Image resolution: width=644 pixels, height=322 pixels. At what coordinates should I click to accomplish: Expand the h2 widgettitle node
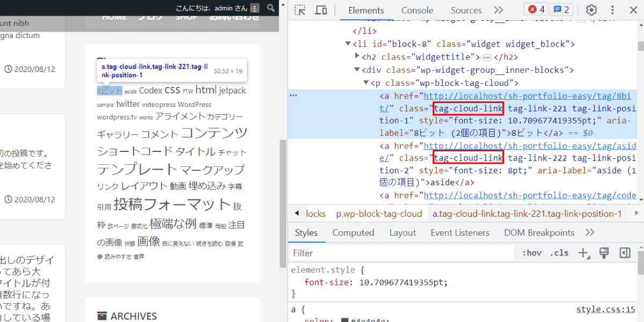click(x=357, y=56)
